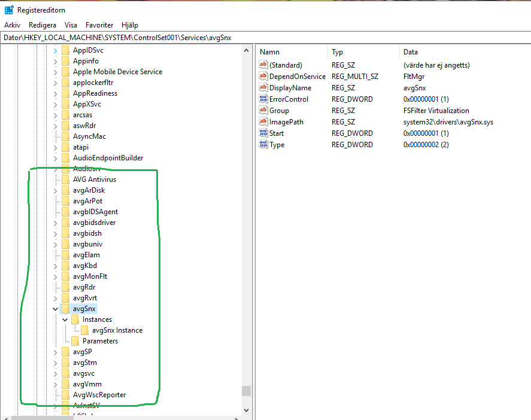Select the AsyncMac folder icon

(66, 136)
